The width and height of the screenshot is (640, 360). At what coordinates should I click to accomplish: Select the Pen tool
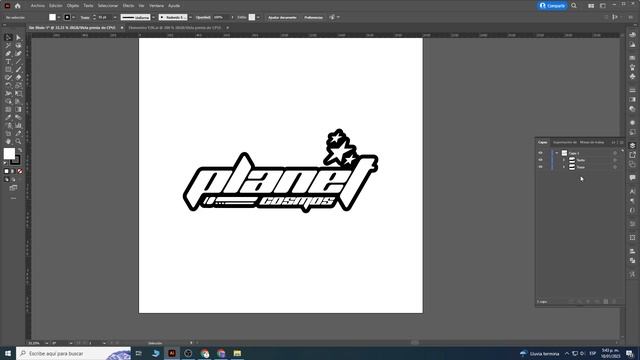pos(8,53)
